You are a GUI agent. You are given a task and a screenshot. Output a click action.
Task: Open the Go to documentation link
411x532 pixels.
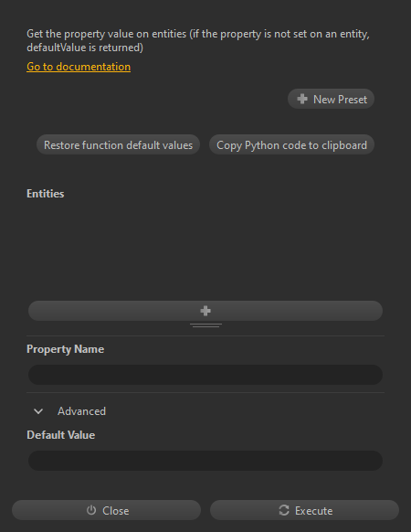[79, 67]
